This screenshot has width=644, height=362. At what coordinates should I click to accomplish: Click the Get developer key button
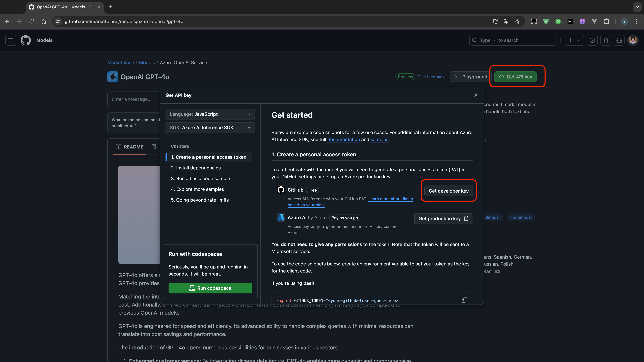click(x=448, y=191)
